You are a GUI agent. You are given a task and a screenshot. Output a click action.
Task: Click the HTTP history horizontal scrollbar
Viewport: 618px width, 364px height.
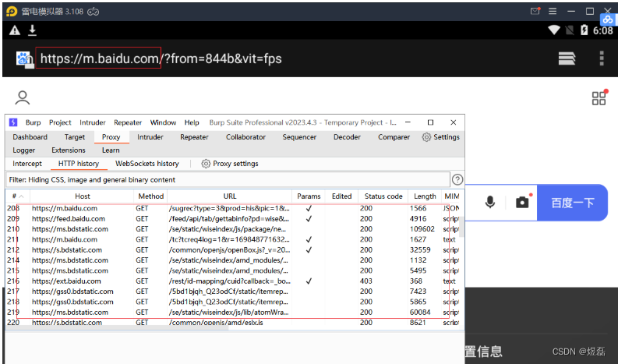pos(118,327)
